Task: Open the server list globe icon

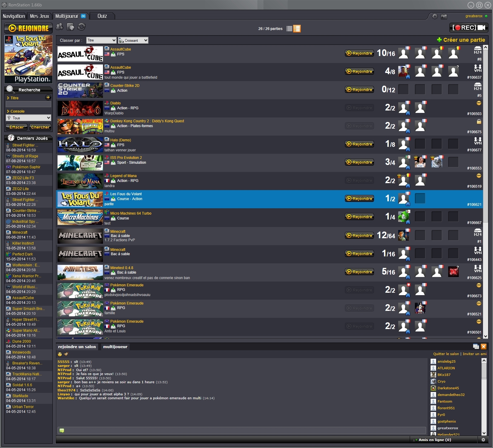Action: pos(71,27)
